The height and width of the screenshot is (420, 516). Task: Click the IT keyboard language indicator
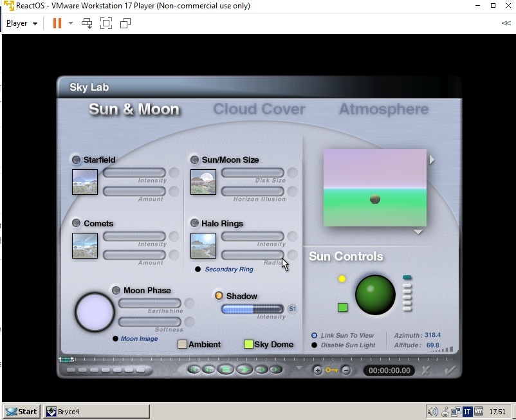(467, 412)
